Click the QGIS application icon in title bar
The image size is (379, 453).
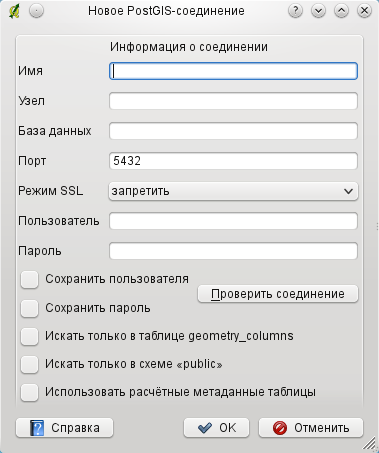14,11
